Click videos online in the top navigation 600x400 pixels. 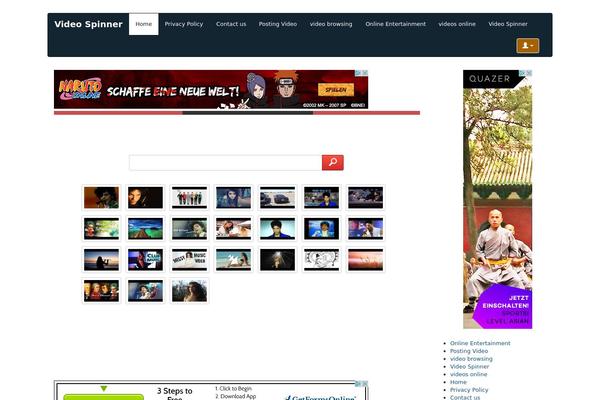457,24
